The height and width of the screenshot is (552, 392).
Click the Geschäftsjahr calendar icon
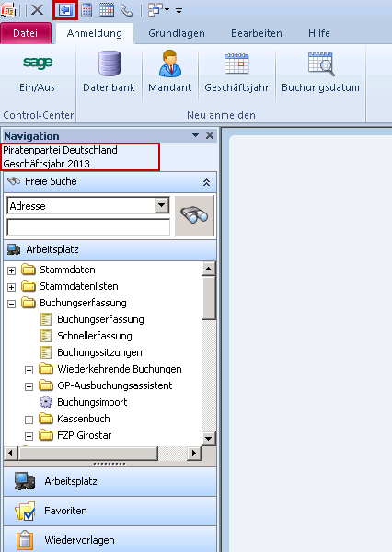pos(236,63)
